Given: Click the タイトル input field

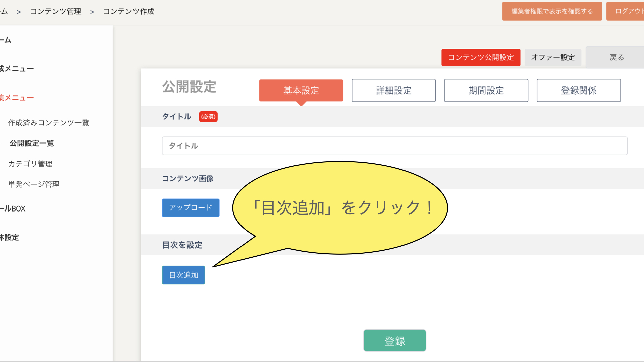Looking at the screenshot, I should click(394, 146).
